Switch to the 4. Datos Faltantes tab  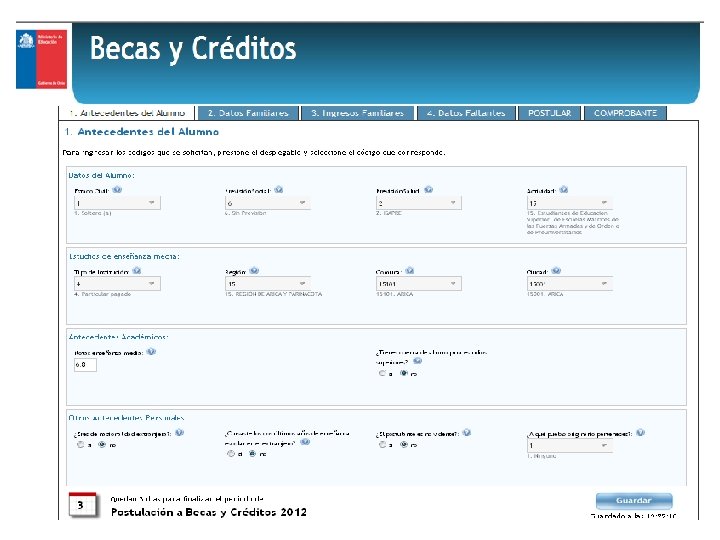466,113
